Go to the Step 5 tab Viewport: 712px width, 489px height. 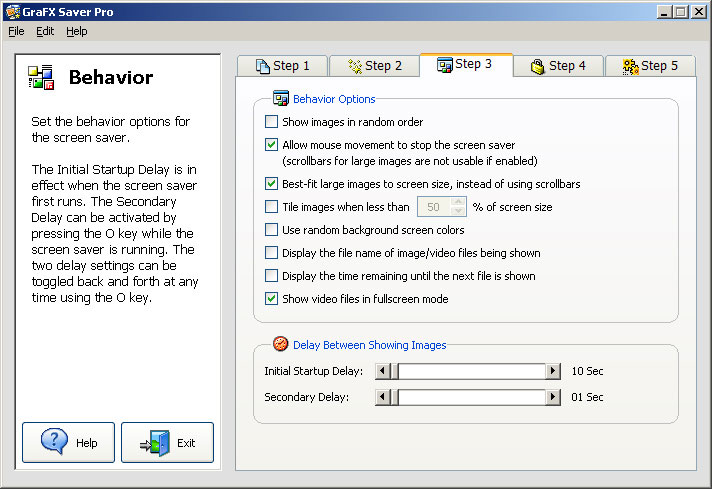pyautogui.click(x=650, y=66)
